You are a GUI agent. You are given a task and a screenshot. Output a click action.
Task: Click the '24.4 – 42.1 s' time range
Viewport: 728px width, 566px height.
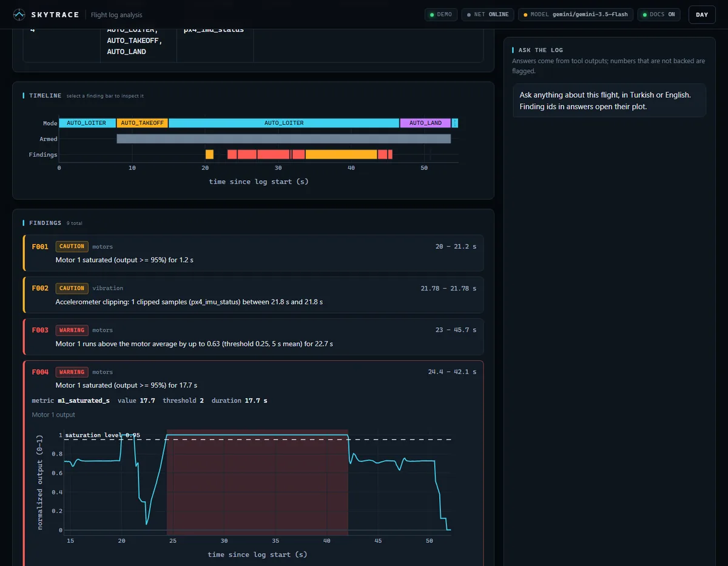point(452,372)
